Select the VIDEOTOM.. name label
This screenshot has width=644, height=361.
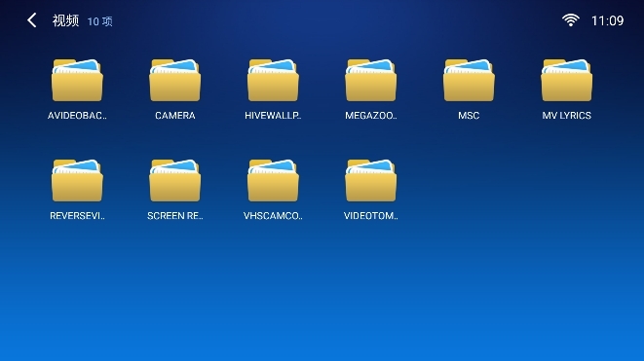pyautogui.click(x=371, y=216)
